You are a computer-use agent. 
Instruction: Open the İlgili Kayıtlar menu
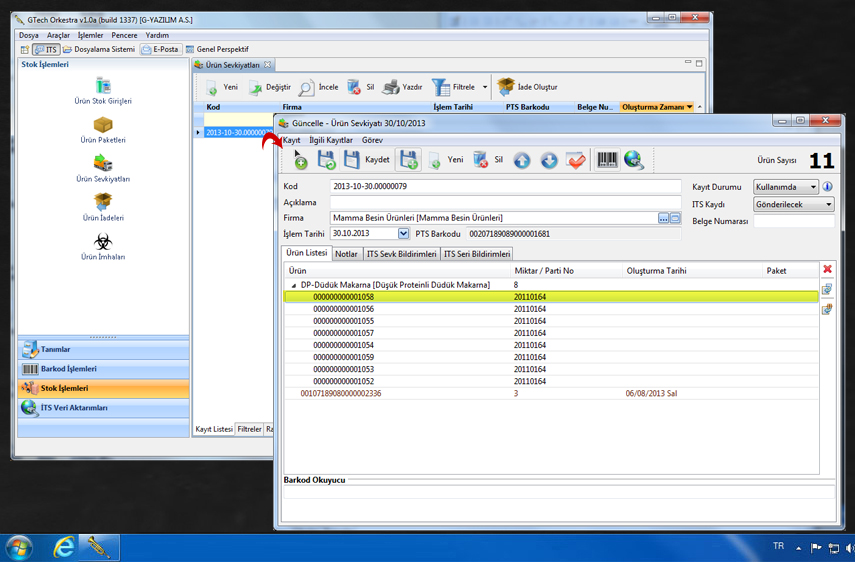coord(331,140)
